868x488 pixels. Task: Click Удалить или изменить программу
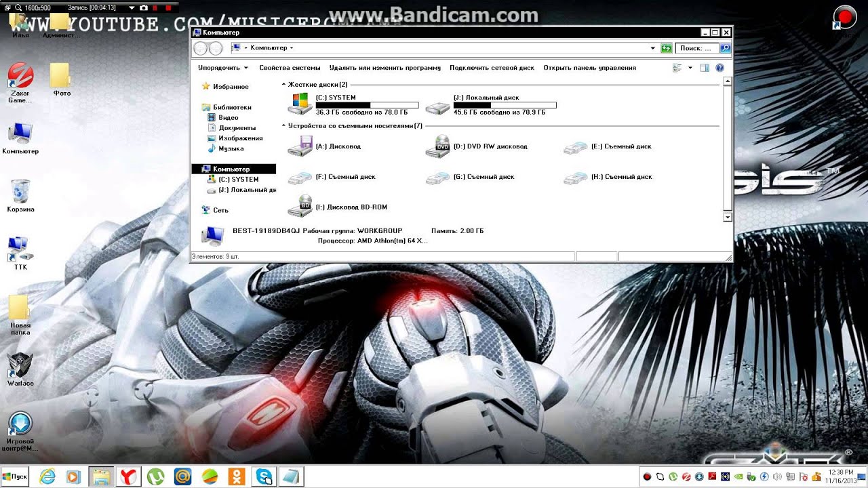[385, 68]
